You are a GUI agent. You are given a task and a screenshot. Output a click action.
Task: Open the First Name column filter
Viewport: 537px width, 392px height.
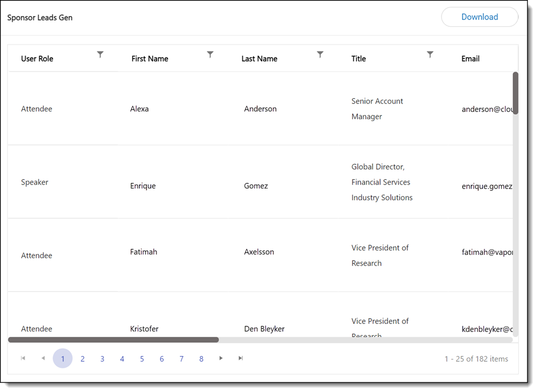point(210,55)
